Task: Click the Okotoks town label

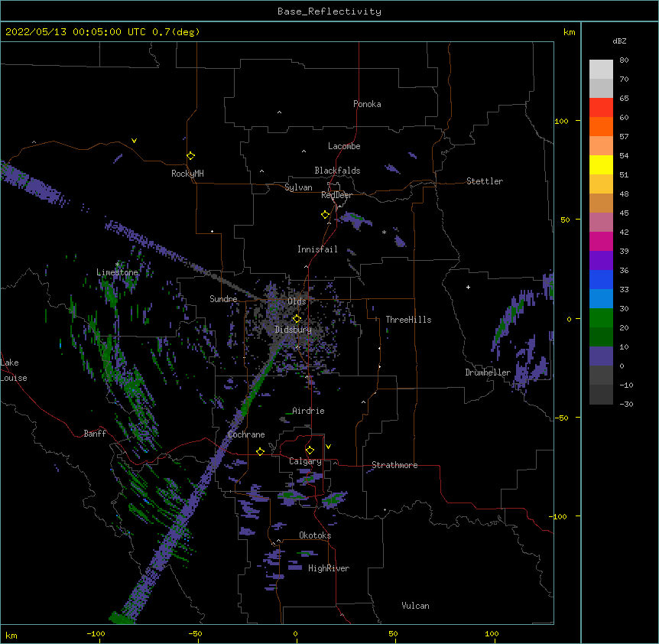Action: pyautogui.click(x=315, y=535)
